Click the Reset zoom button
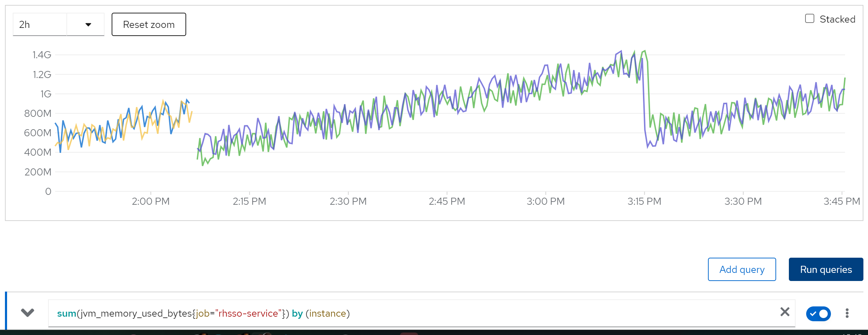This screenshot has width=868, height=335. pos(149,25)
